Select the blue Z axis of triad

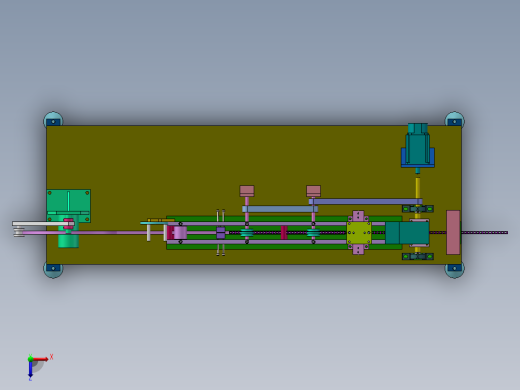30,369
